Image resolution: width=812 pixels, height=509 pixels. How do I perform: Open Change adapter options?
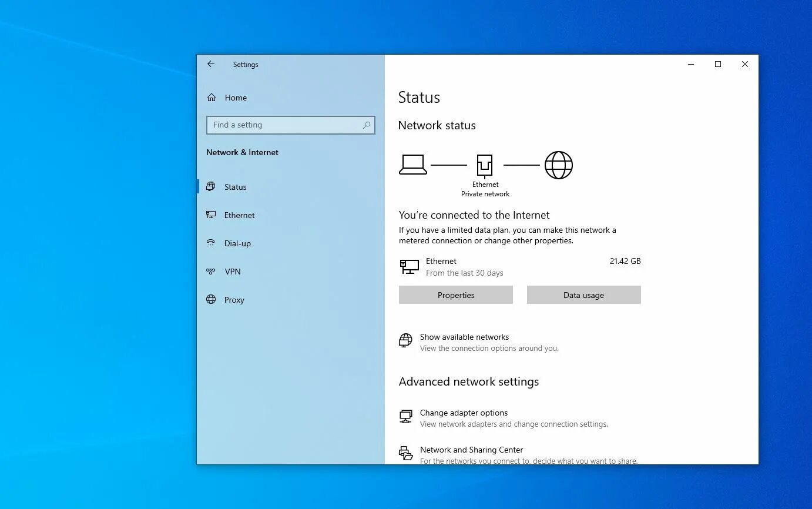(x=464, y=413)
